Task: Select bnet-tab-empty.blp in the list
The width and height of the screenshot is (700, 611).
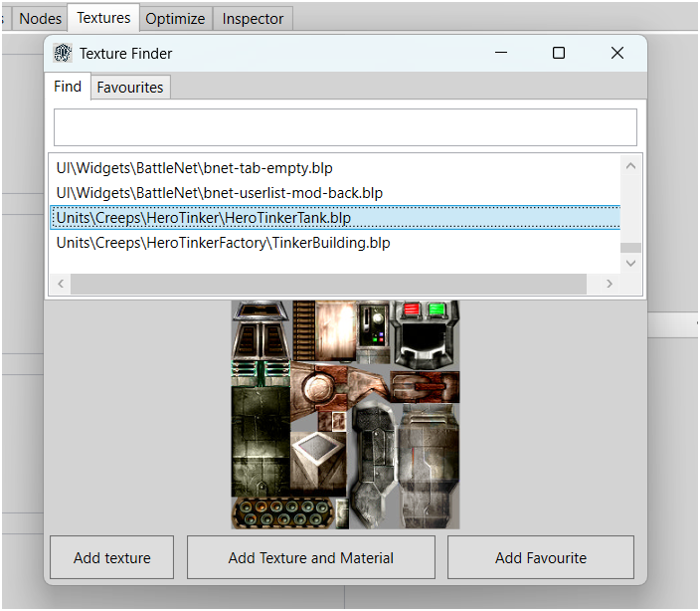Action: pyautogui.click(x=335, y=168)
